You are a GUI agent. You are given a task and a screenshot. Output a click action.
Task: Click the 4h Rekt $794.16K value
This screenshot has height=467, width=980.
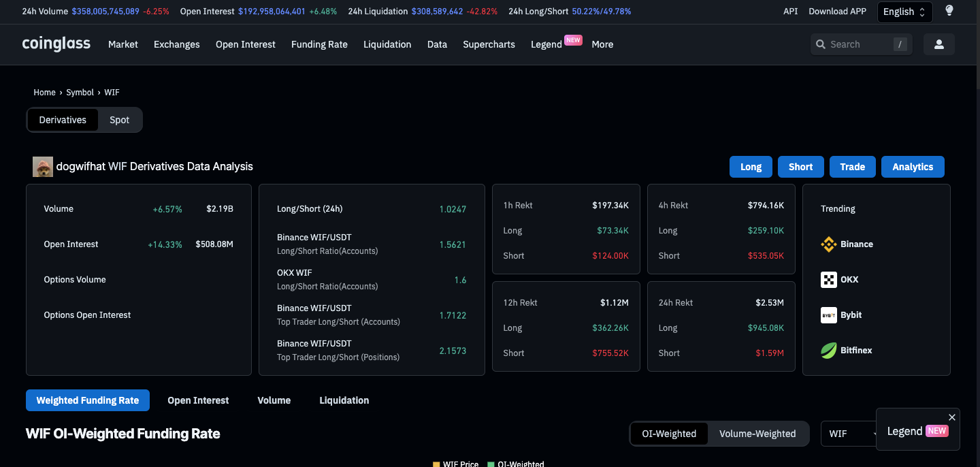[766, 205]
